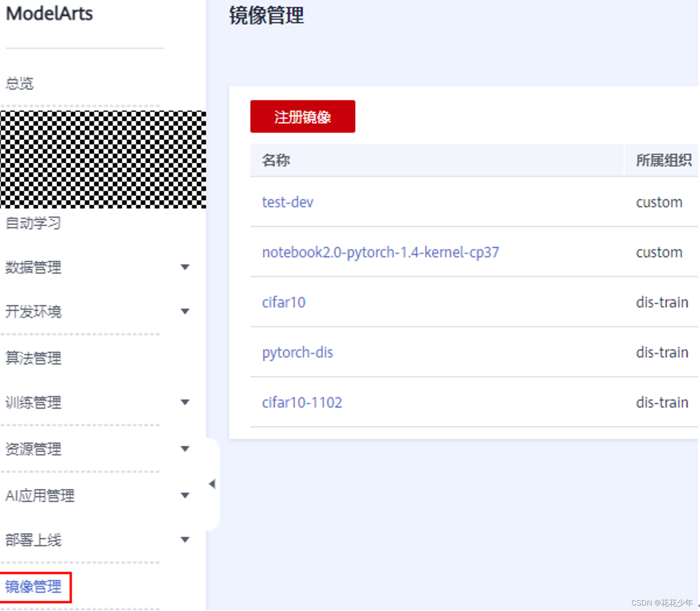Image resolution: width=700 pixels, height=611 pixels.
Task: Open the notebook2.0-pytorch-1.4-kernel-cp37 image
Action: [380, 252]
